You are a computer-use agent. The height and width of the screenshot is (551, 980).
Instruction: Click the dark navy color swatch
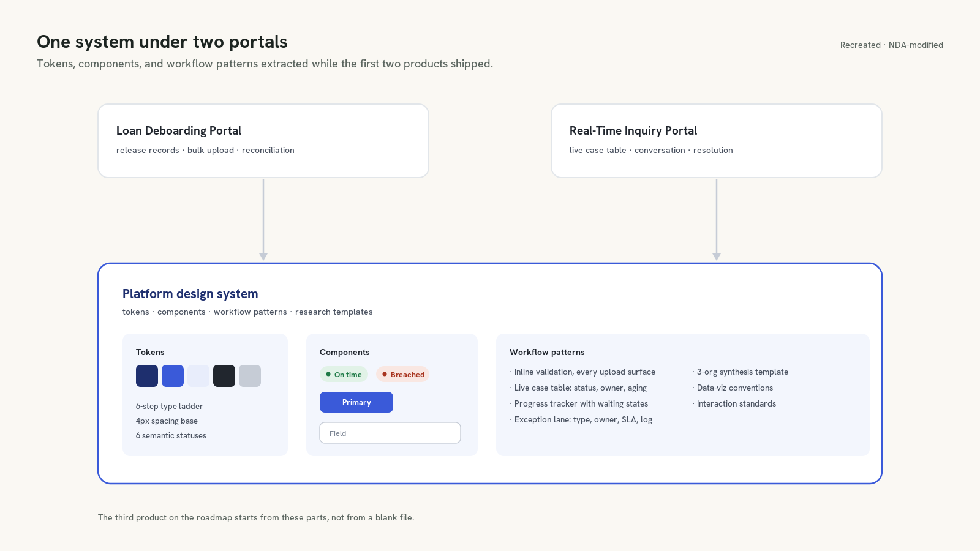click(147, 376)
